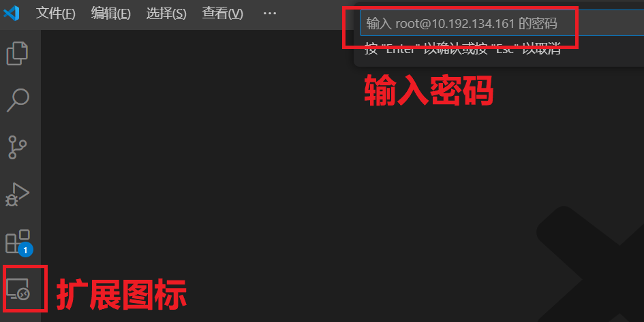The height and width of the screenshot is (322, 644).
Task: Open the Run and Debug view
Action: tap(17, 195)
